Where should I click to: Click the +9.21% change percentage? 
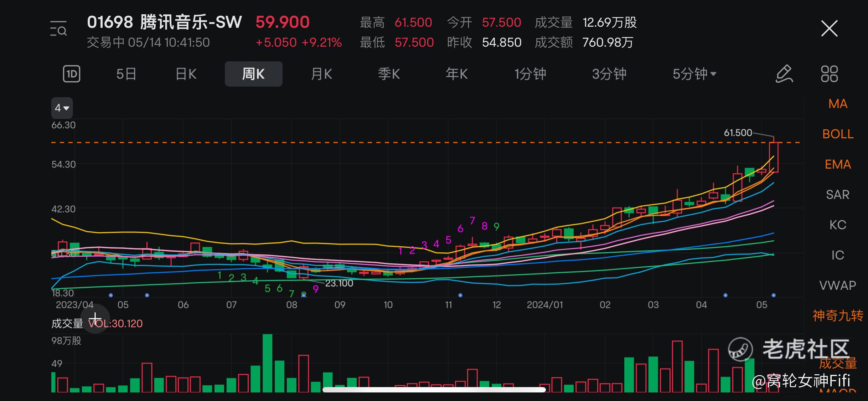[x=322, y=42]
